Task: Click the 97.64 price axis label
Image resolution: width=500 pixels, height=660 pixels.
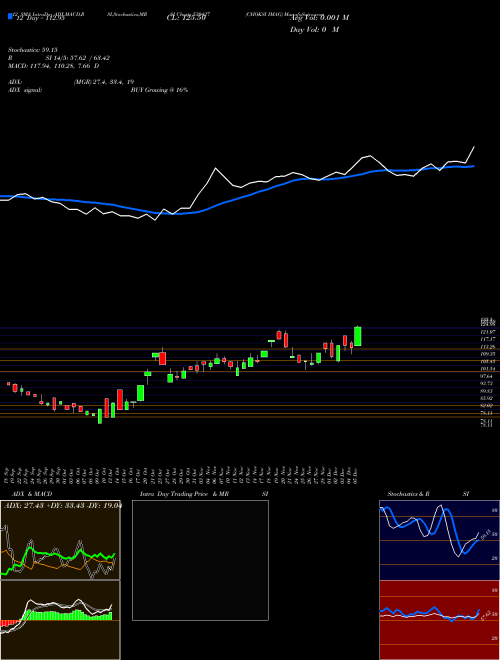Action: tap(487, 376)
